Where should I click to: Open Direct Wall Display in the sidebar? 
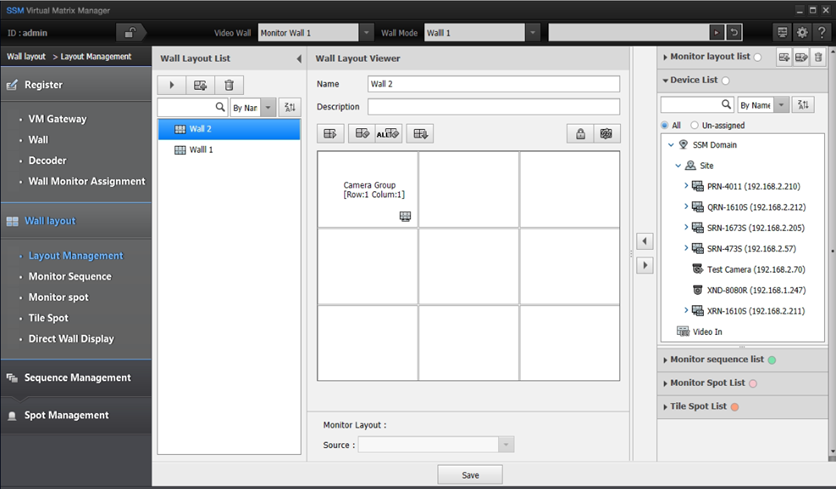(x=71, y=339)
